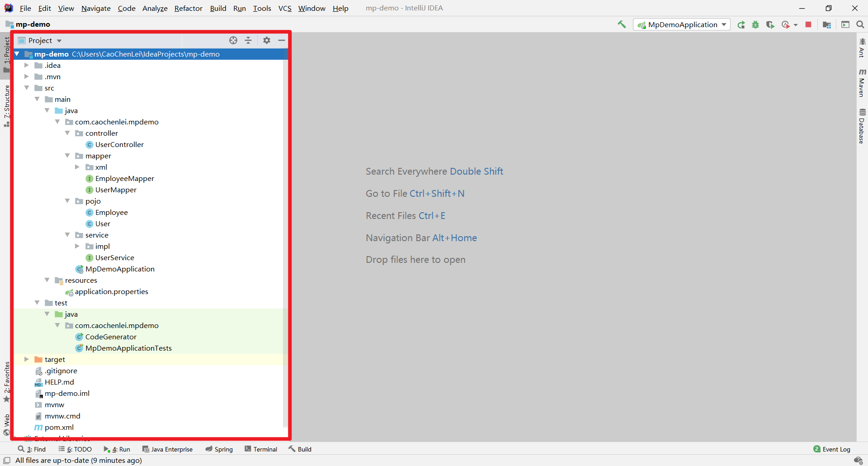Open Project panel settings gear

click(267, 40)
